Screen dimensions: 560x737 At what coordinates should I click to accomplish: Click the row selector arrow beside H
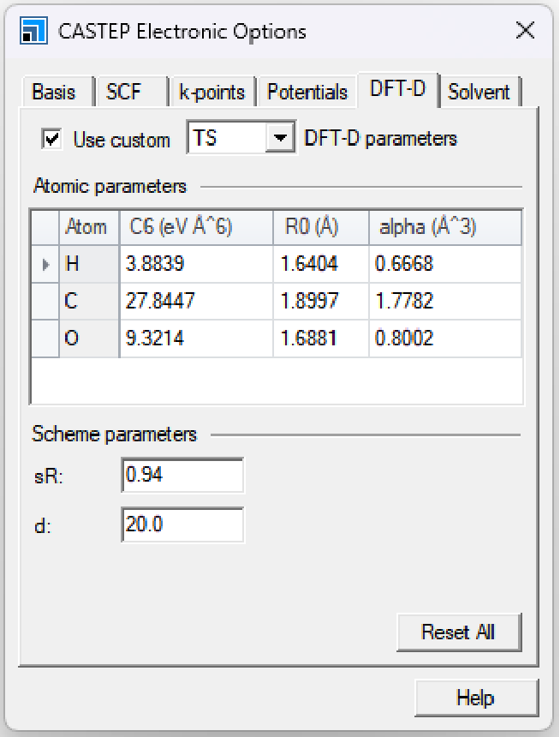coord(46,264)
